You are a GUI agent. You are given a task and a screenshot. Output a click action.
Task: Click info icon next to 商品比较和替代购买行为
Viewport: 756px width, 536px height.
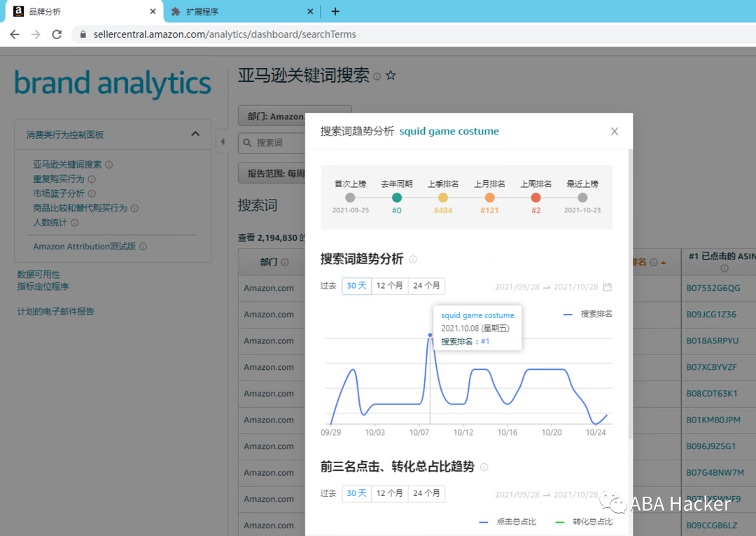pyautogui.click(x=134, y=208)
